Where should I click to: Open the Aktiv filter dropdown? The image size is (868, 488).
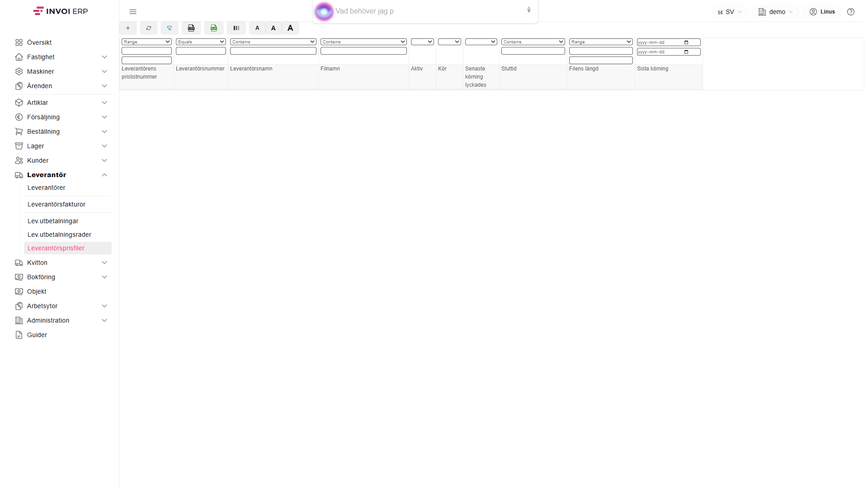pos(422,42)
